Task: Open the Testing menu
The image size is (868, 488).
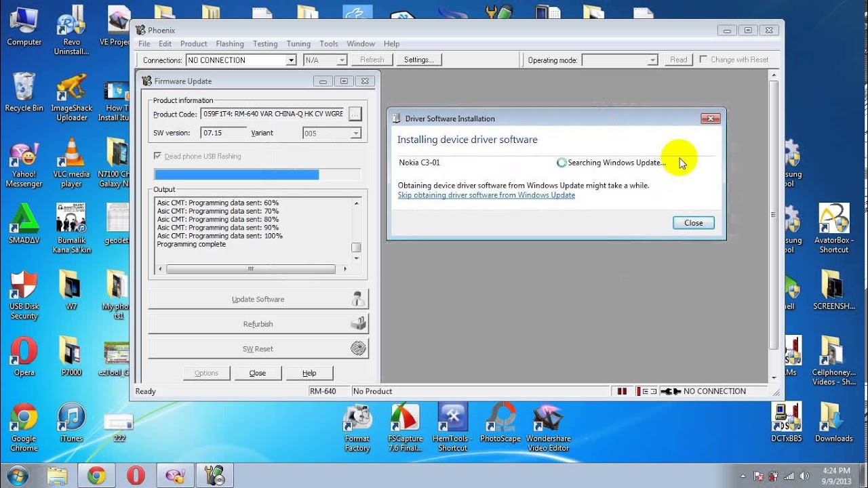Action: click(x=265, y=43)
